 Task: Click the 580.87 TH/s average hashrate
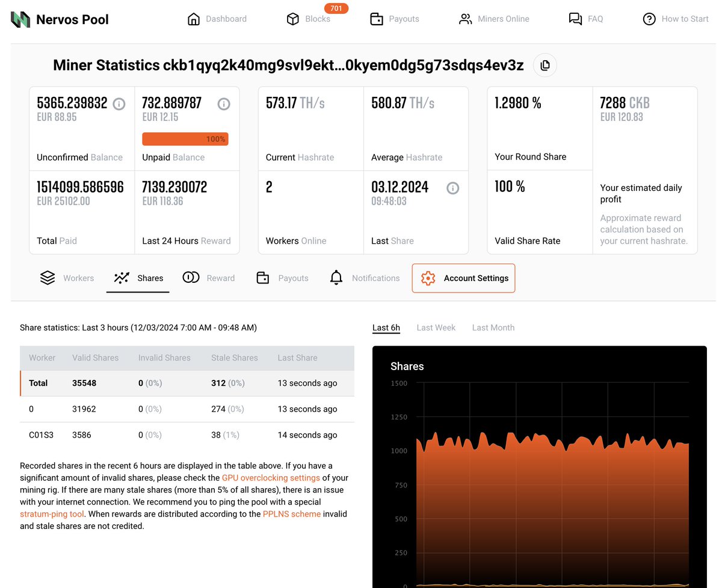tap(403, 104)
